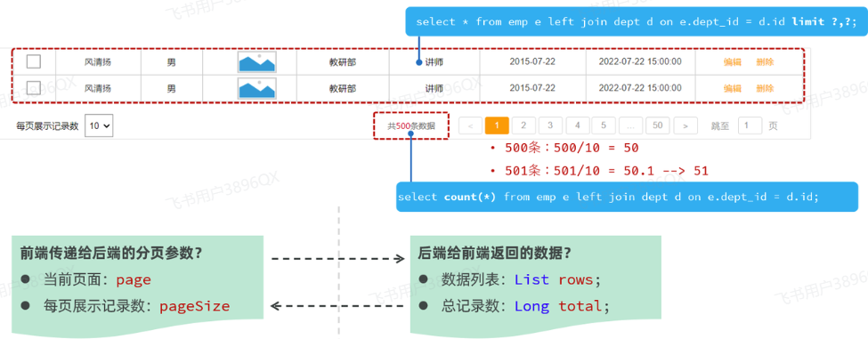Tick the checkbox in the first 风清扬 row
The width and height of the screenshot is (868, 339).
(34, 61)
